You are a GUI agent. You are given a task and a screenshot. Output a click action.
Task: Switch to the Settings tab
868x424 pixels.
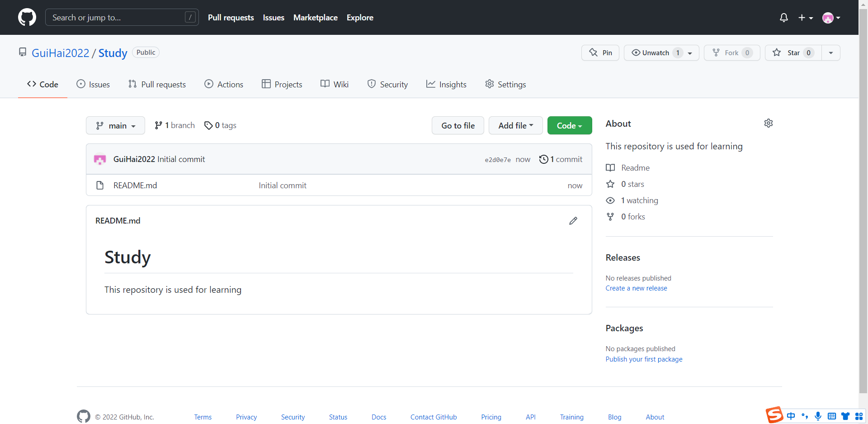(x=505, y=84)
